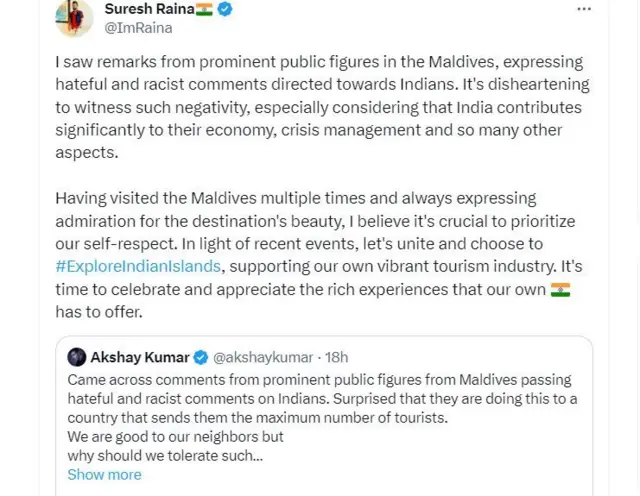Image resolution: width=640 pixels, height=496 pixels.
Task: Click the 'Came across comments' quoted line
Action: click(x=320, y=381)
